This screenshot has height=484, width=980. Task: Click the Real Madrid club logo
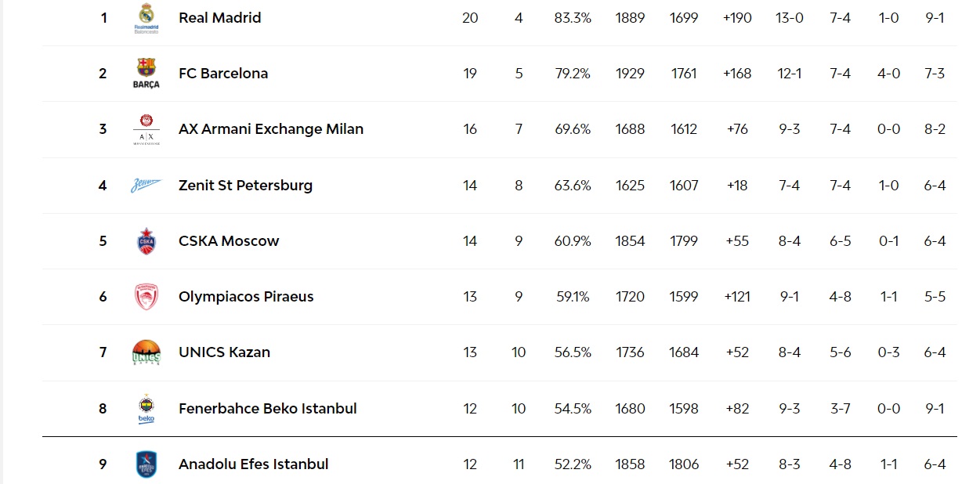pyautogui.click(x=146, y=18)
